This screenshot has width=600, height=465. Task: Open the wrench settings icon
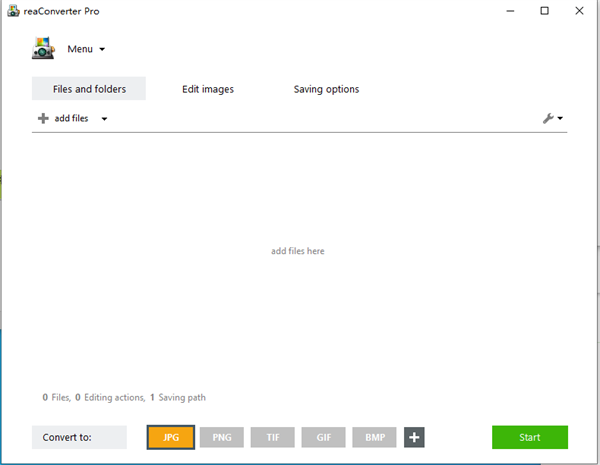coord(548,118)
